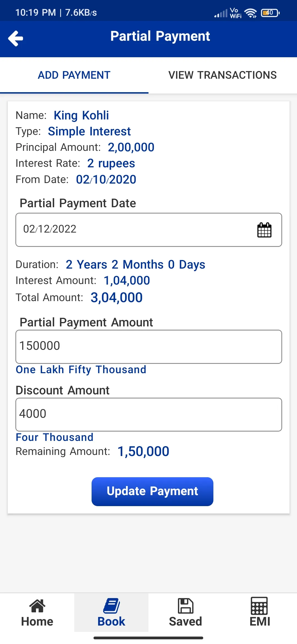This screenshot has width=297, height=644.
Task: Tap the back arrow icon
Action: [16, 38]
